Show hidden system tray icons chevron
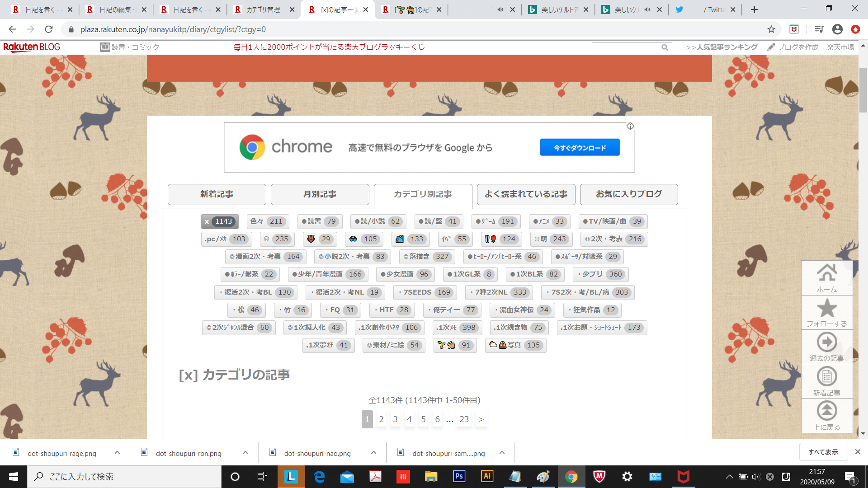868x488 pixels. pos(729,477)
